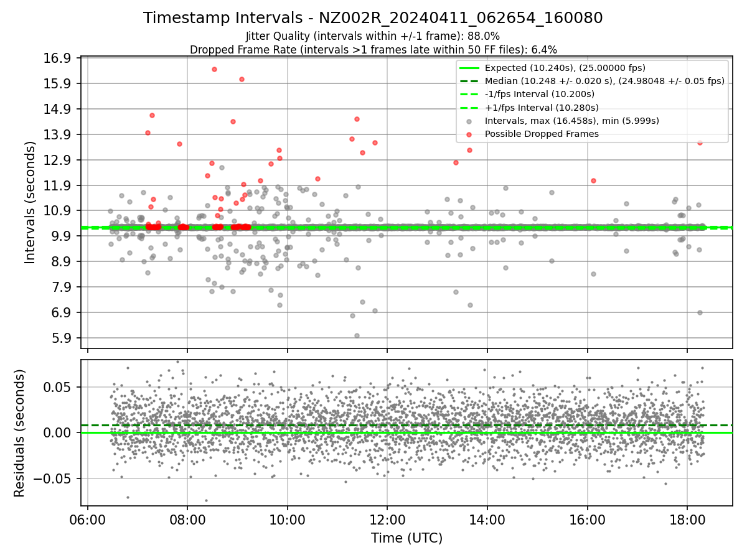The height and width of the screenshot is (560, 747).
Task: Click the gray marker icon in legend
Action: (469, 121)
